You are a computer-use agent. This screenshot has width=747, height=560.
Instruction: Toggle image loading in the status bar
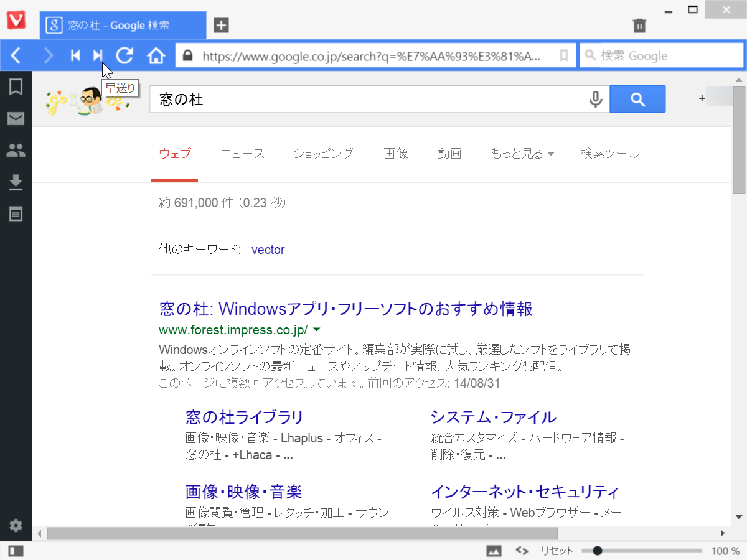click(494, 550)
